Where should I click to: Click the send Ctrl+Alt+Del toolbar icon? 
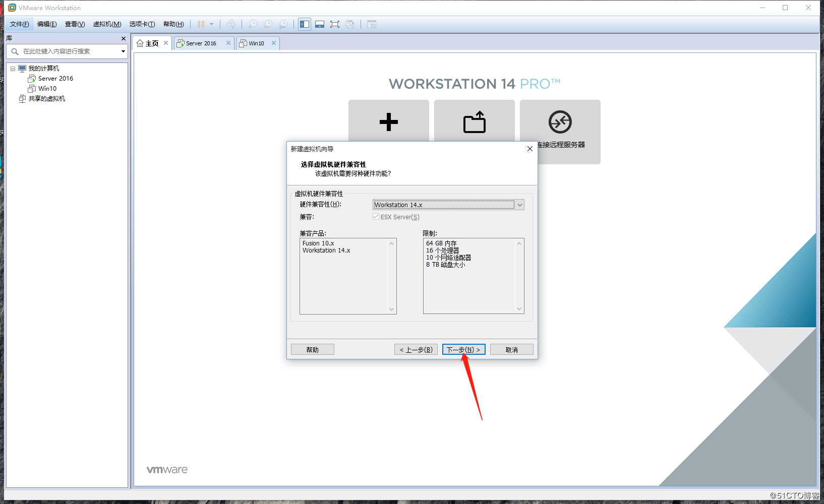click(230, 24)
